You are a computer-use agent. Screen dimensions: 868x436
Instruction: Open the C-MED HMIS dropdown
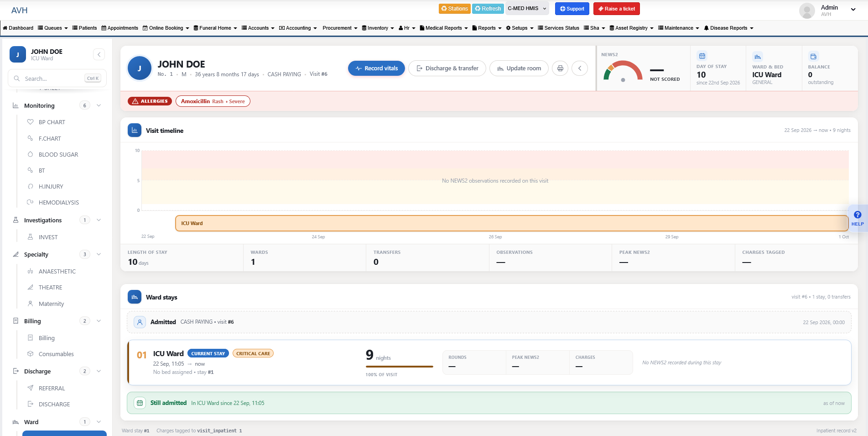point(527,9)
